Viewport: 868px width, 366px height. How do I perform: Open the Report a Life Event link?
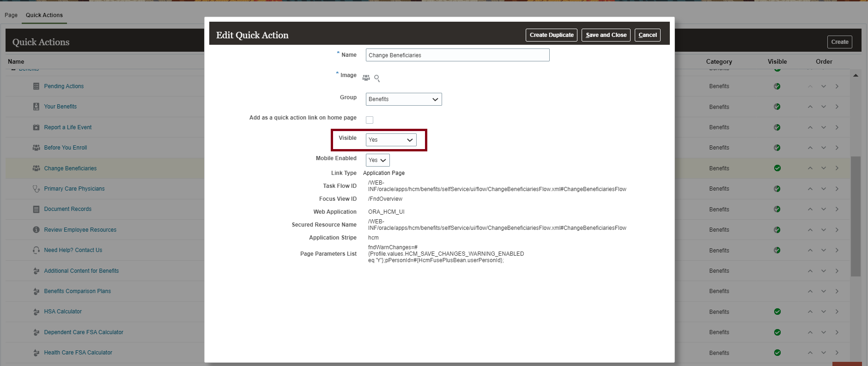pyautogui.click(x=68, y=127)
